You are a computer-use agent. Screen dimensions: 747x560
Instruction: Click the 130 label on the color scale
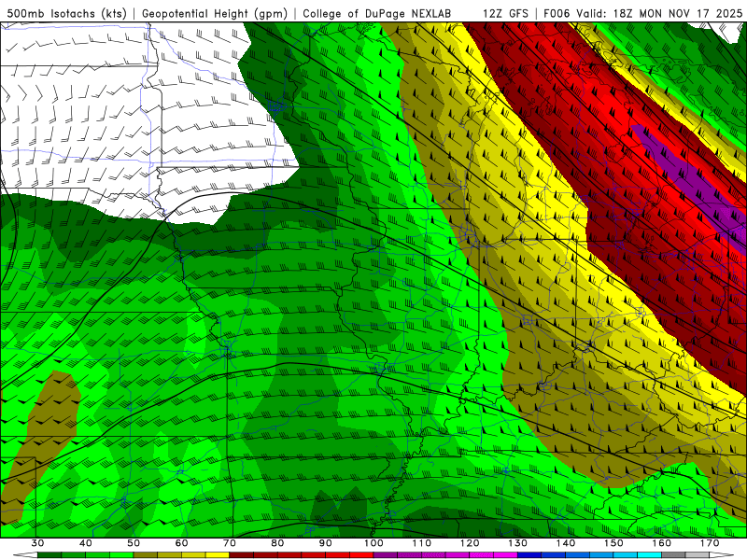coord(518,543)
